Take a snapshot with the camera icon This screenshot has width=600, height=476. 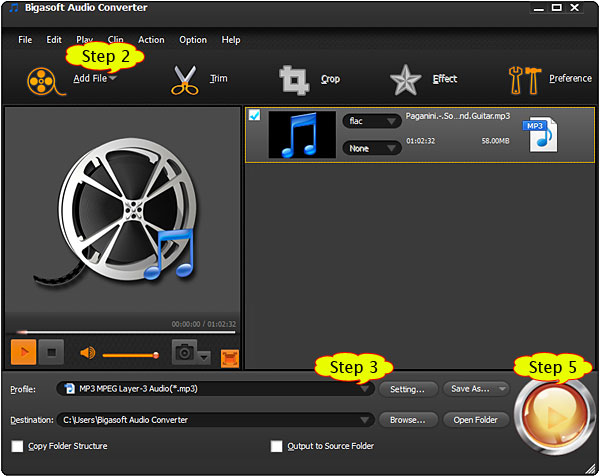point(184,351)
